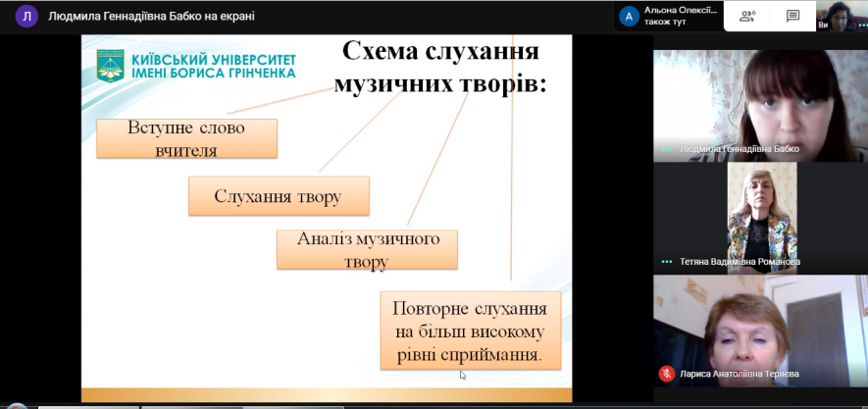Click the "Аналіз музичного твору" box
868x409 pixels.
(x=367, y=249)
